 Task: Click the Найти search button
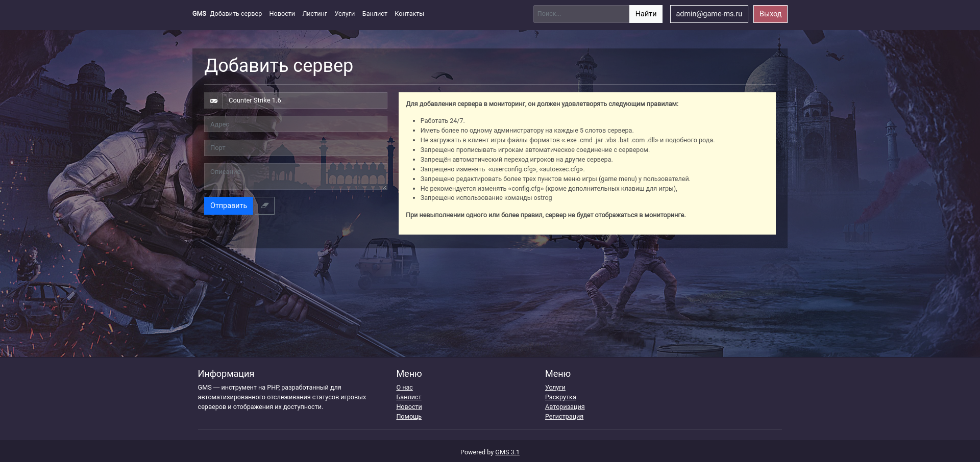646,14
